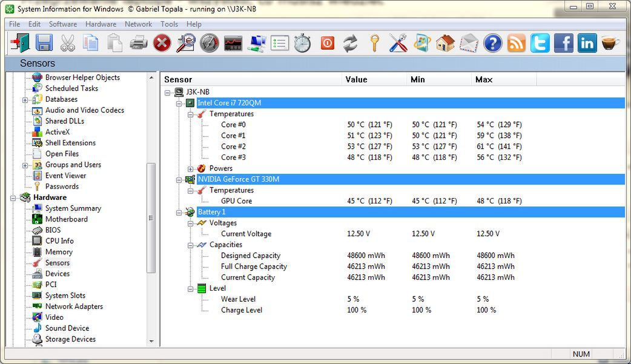Click the checklist toolbar icon
Screen dimensions: 631x364
tap(280, 43)
